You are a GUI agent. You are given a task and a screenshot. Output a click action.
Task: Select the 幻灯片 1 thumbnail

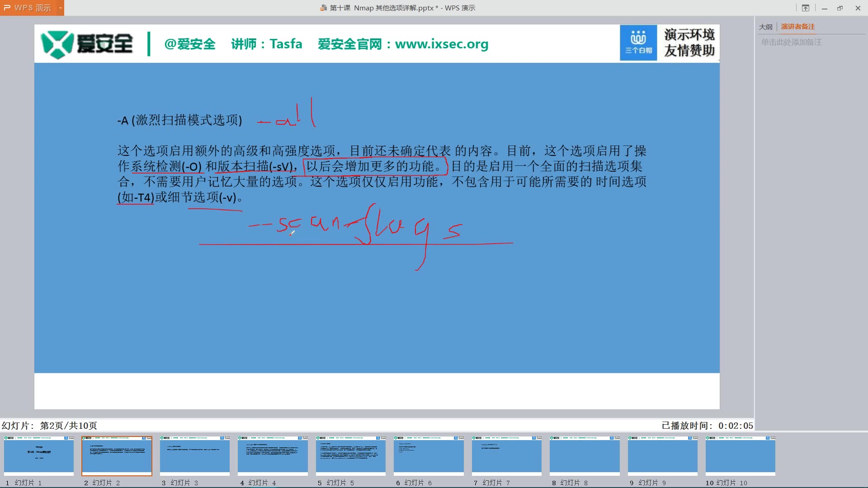pyautogui.click(x=38, y=455)
